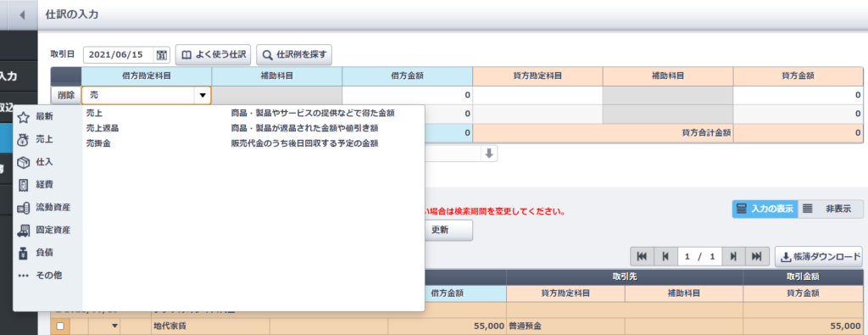This screenshot has width=868, height=335.
Task: Expand the small arrow on the 地代家賃 row
Action: pyautogui.click(x=115, y=327)
